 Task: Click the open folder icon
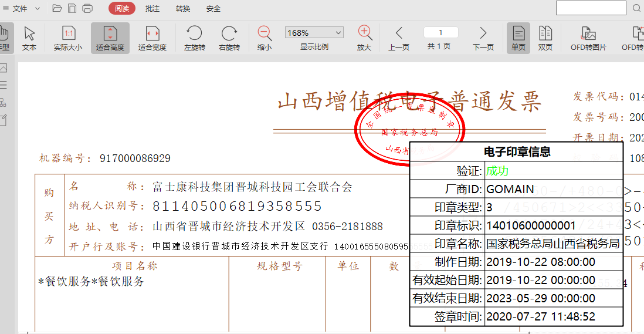pyautogui.click(x=57, y=8)
